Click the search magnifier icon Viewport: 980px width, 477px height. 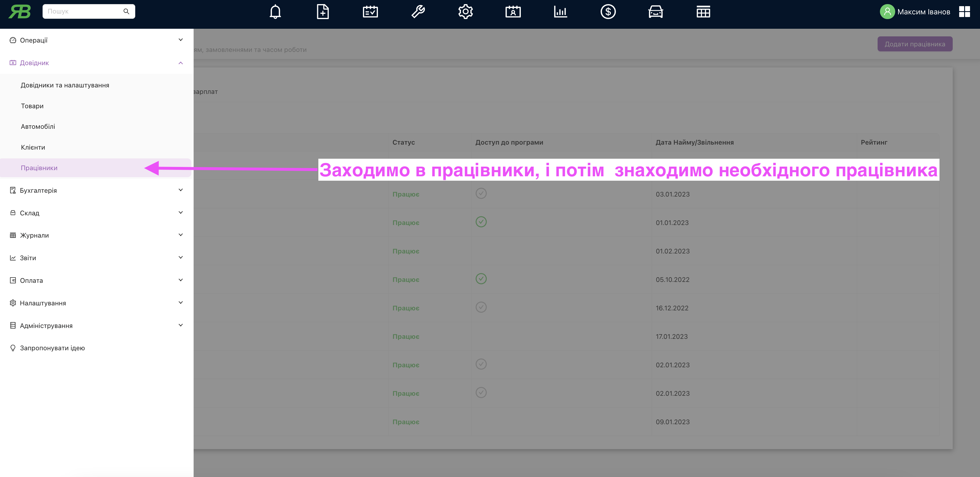click(126, 11)
